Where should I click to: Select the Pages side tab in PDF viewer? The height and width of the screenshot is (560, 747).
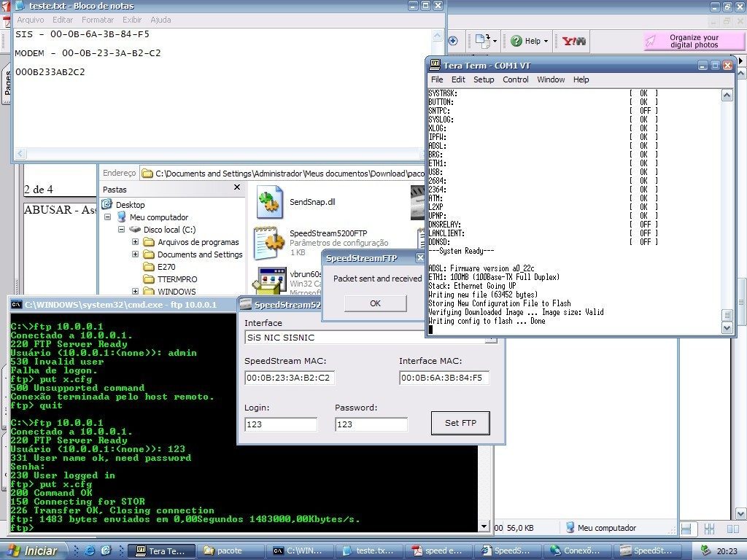pos(7,82)
